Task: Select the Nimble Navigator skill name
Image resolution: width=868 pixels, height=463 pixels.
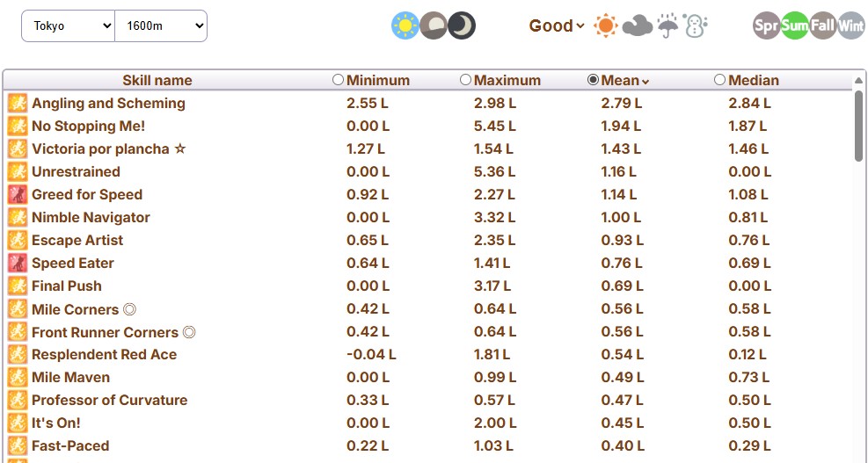Action: (x=91, y=217)
